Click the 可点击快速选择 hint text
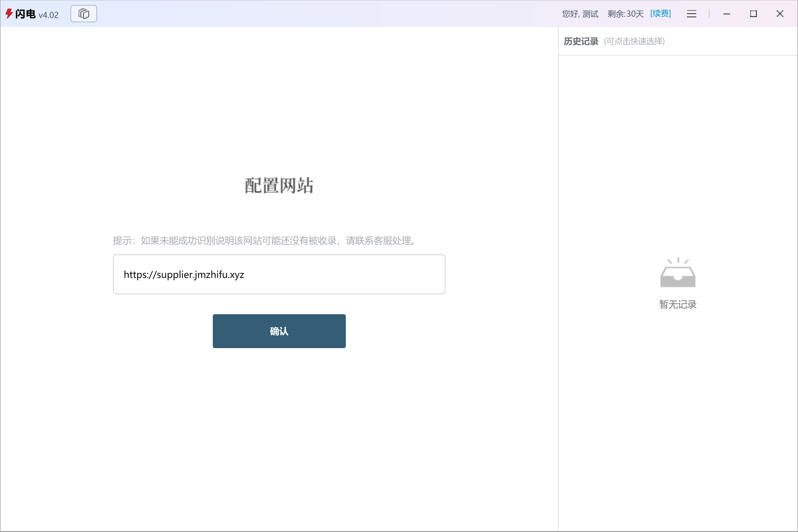The image size is (798, 532). [634, 41]
